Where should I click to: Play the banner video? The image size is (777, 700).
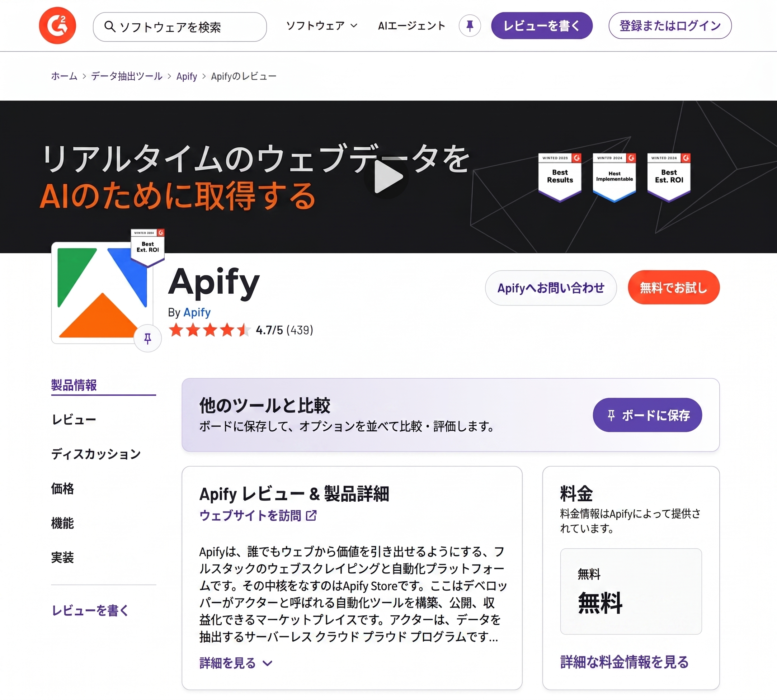[386, 177]
